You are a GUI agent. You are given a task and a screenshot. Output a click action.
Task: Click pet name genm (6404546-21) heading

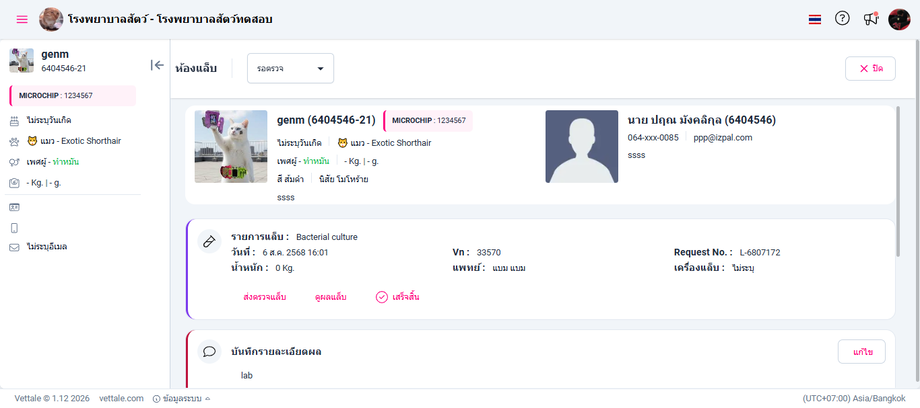[326, 120]
